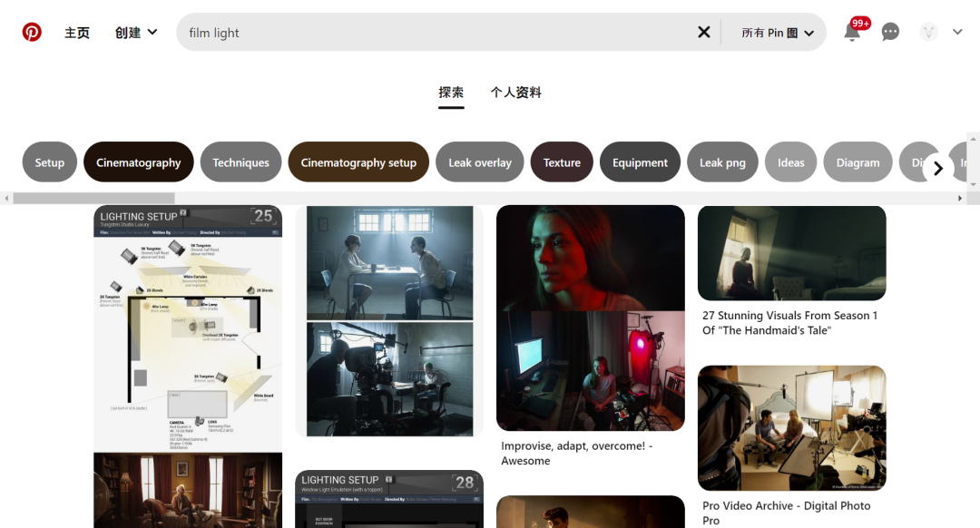The image size is (980, 528).
Task: Click the horizontal scrollbar right arrow
Action: 960,198
